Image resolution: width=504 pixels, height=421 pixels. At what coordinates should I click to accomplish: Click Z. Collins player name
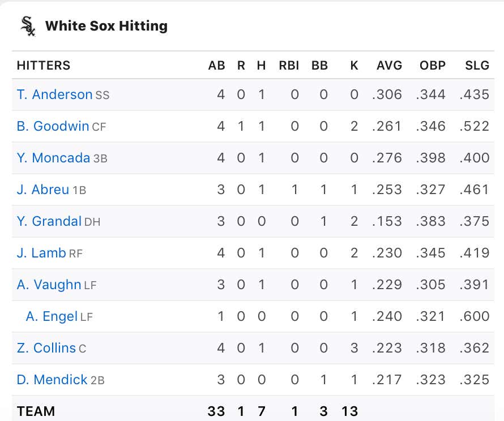pos(46,348)
